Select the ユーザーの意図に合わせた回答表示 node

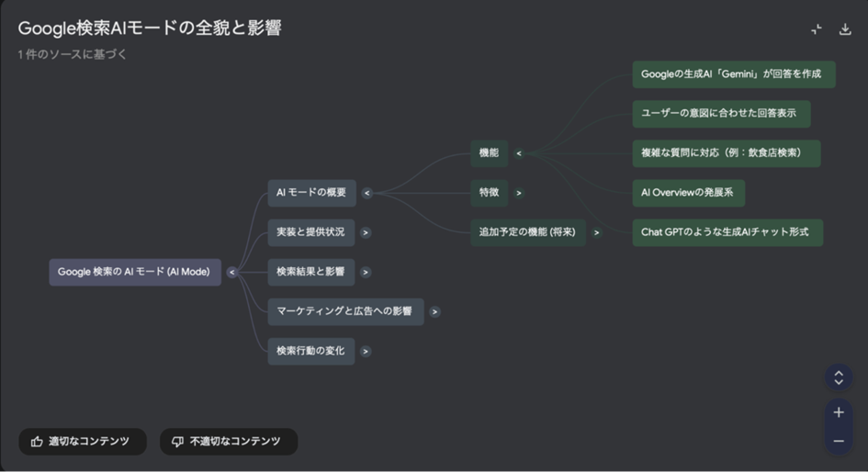point(720,114)
